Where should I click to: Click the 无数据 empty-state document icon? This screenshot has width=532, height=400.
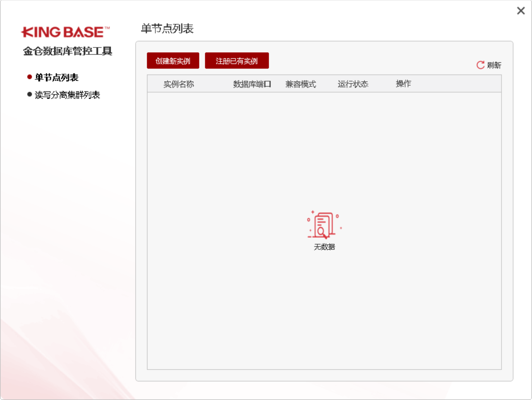click(x=324, y=224)
